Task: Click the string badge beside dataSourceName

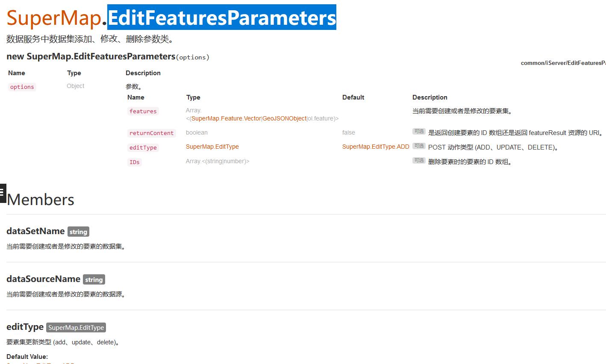Action: (94, 279)
